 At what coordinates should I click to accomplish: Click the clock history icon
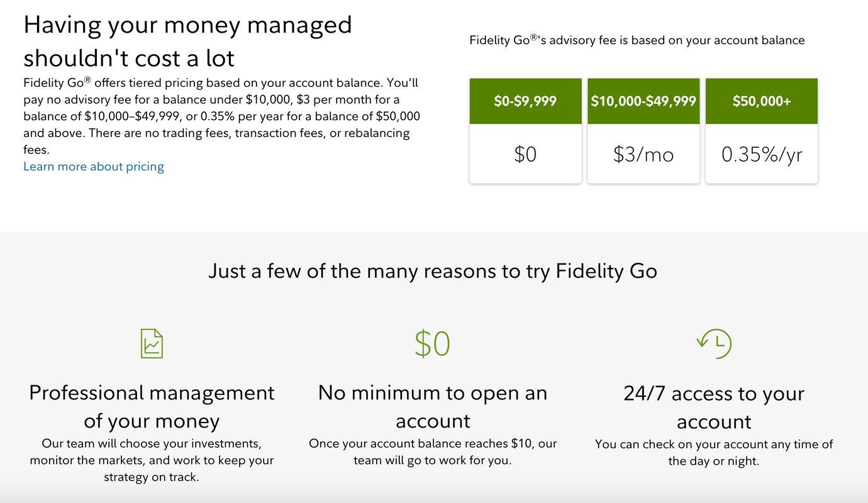pyautogui.click(x=714, y=343)
